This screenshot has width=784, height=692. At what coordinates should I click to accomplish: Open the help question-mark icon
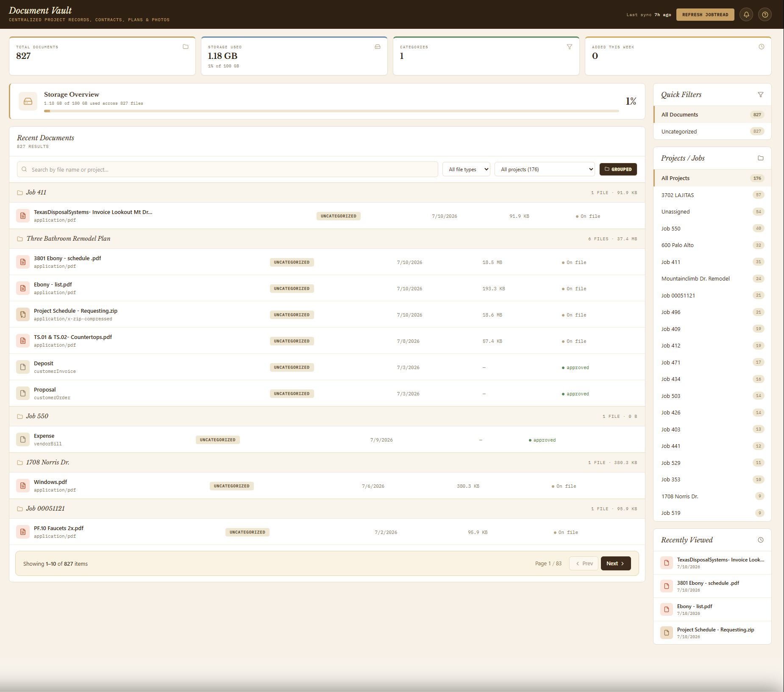[x=765, y=14]
